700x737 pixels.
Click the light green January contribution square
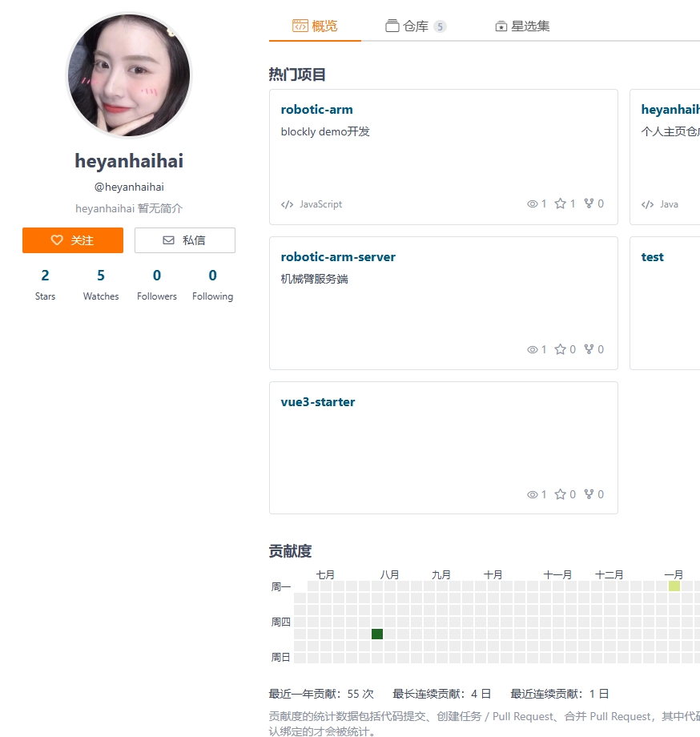pos(674,586)
